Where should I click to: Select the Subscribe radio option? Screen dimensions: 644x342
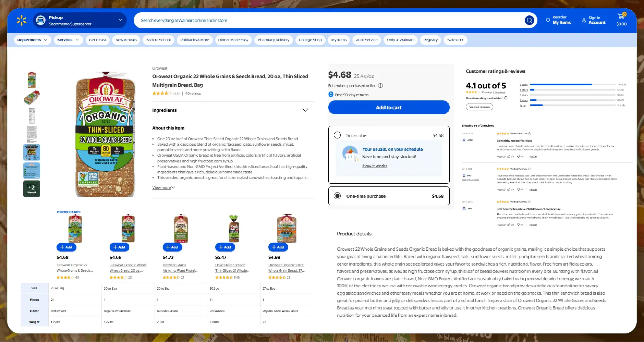pyautogui.click(x=337, y=135)
